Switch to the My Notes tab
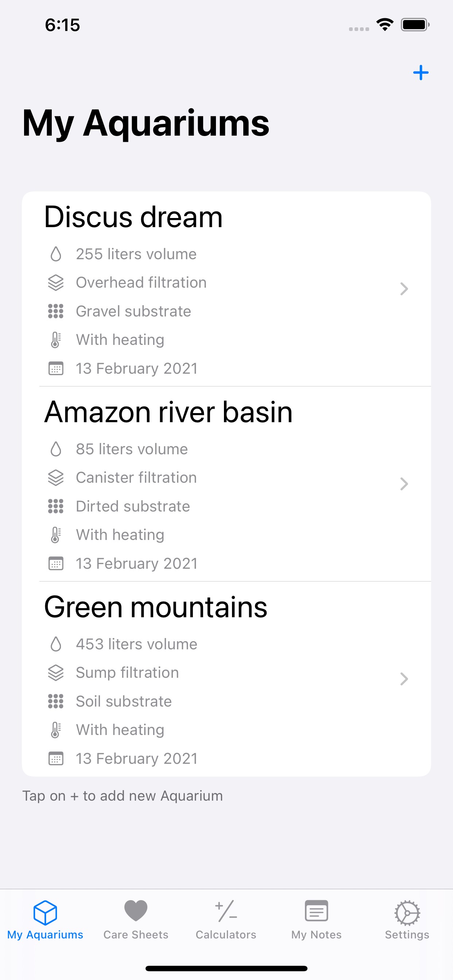453x980 pixels. click(316, 918)
